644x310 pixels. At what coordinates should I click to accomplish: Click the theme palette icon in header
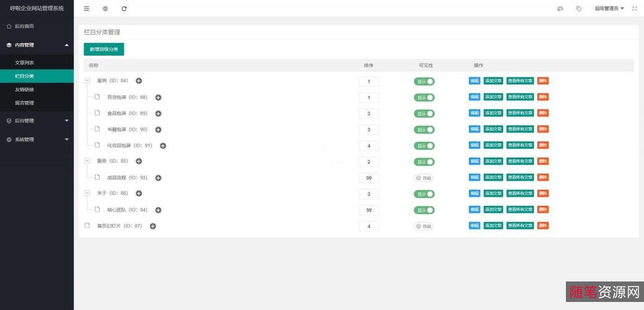click(560, 9)
